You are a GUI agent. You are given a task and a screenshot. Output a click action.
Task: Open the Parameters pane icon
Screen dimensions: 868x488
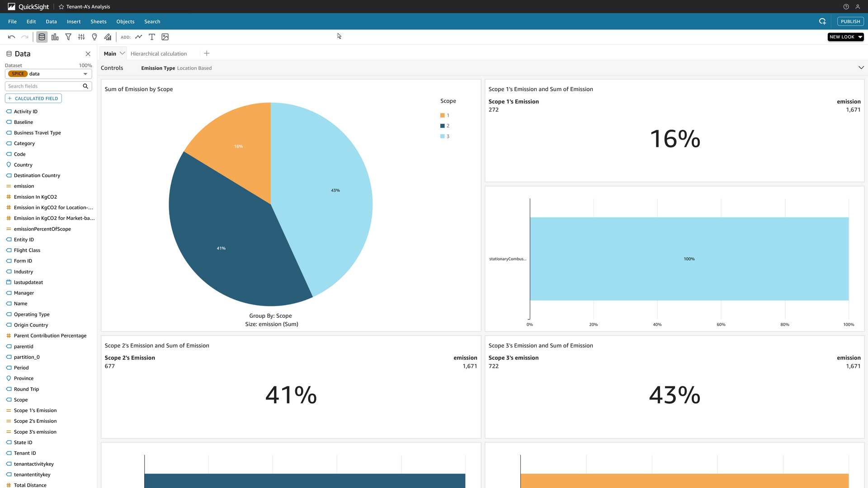81,37
